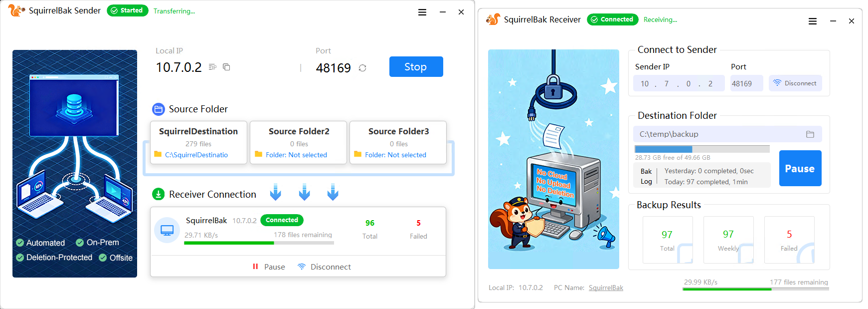Click the Receiver's squirrel guard illustration
The height and width of the screenshot is (309, 868).
coord(553,159)
